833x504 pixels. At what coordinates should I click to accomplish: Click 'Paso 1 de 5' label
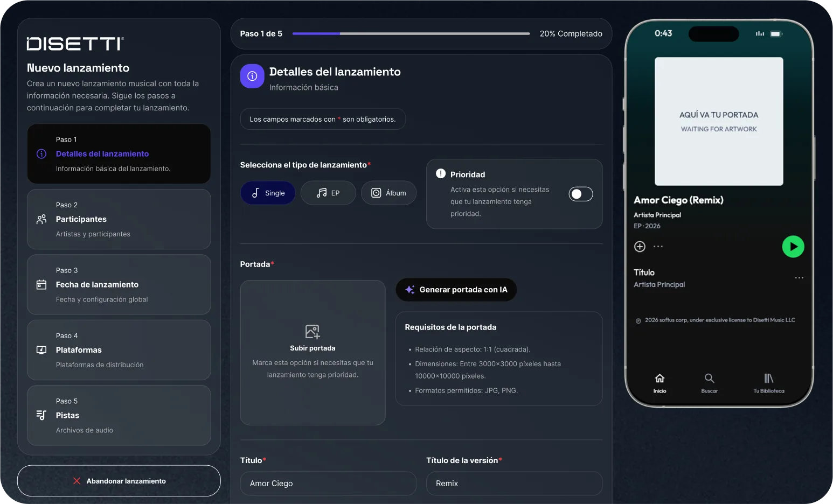click(x=261, y=33)
